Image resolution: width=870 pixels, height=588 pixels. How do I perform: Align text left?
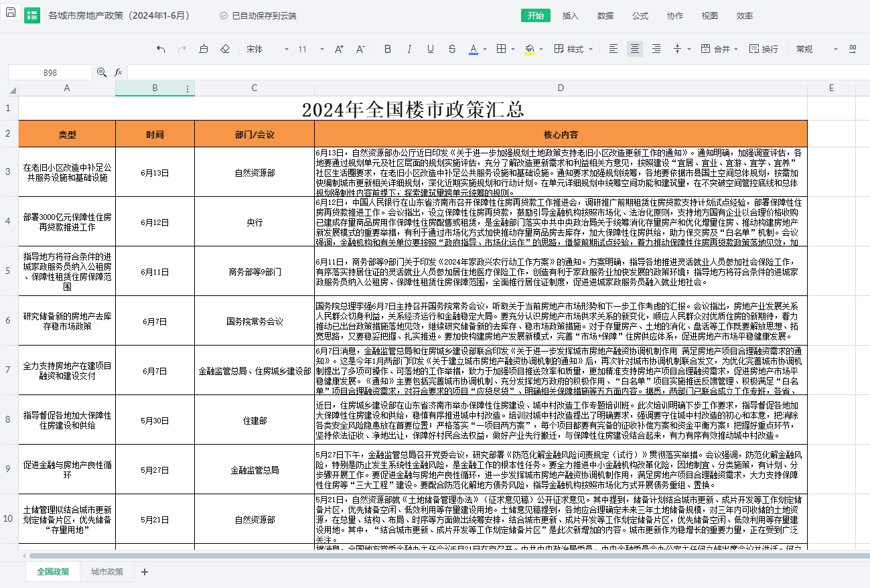click(613, 49)
